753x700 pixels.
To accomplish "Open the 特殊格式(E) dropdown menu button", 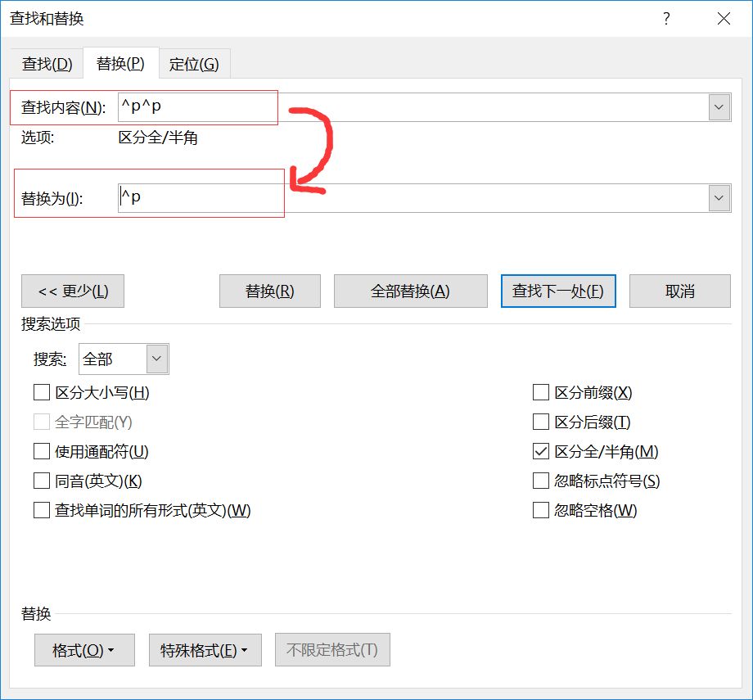I will point(205,650).
